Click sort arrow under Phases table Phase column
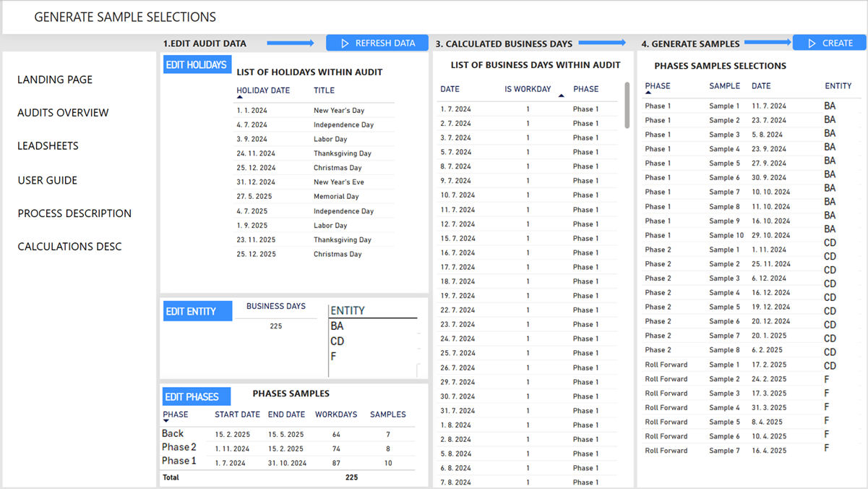 pos(166,421)
